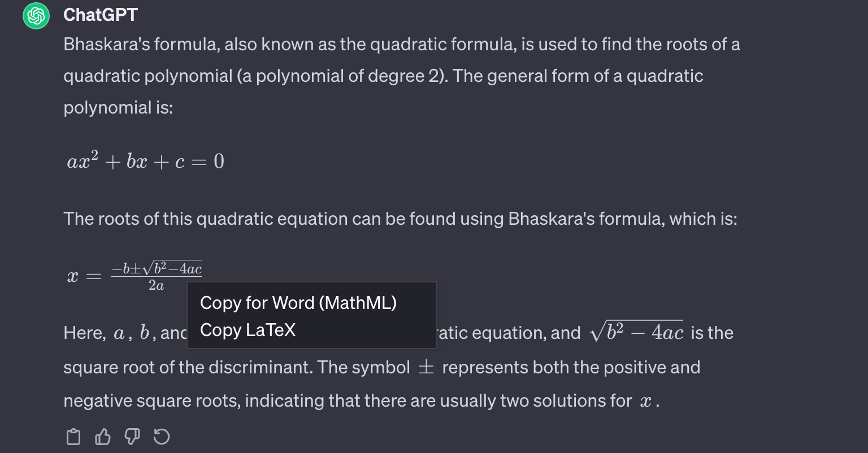Click the inline variable a after "Here,"
This screenshot has height=453, width=868.
[119, 334]
